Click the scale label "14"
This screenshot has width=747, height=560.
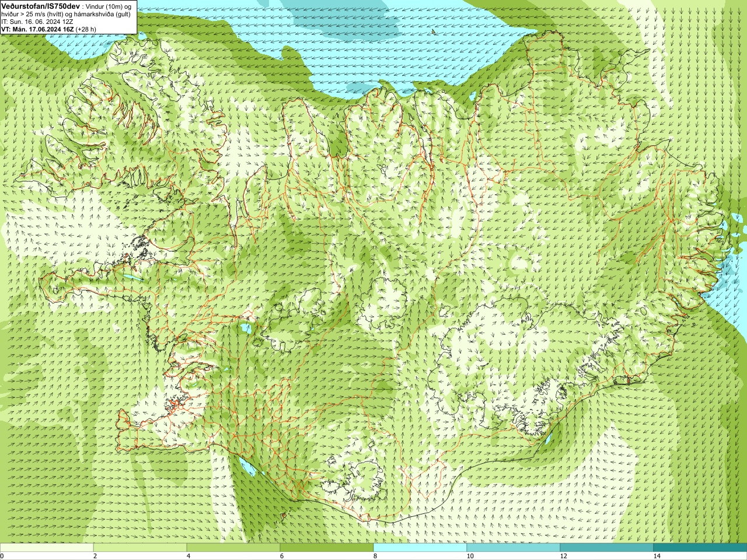click(x=657, y=556)
